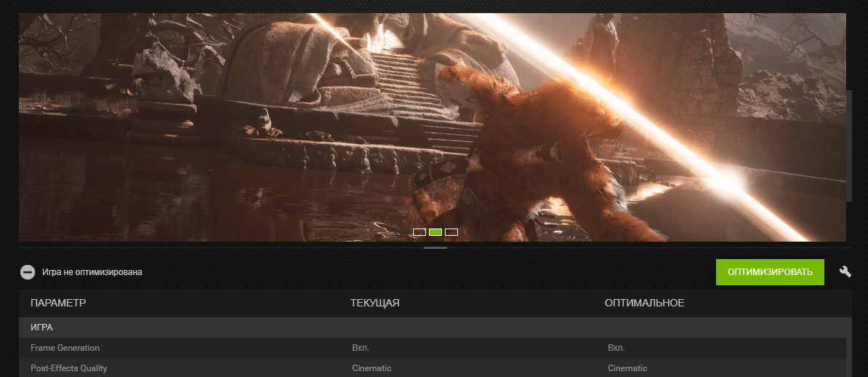This screenshot has width=868, height=377.
Task: Select the first screenshot carousel indicator
Action: (x=419, y=232)
